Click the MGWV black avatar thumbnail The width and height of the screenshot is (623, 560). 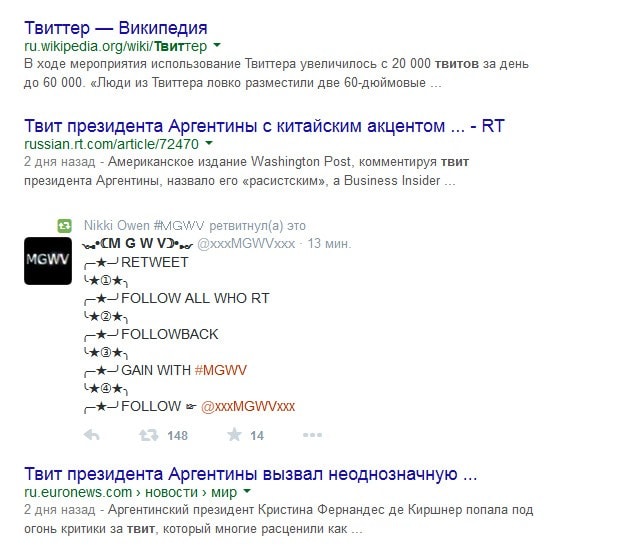point(48,261)
